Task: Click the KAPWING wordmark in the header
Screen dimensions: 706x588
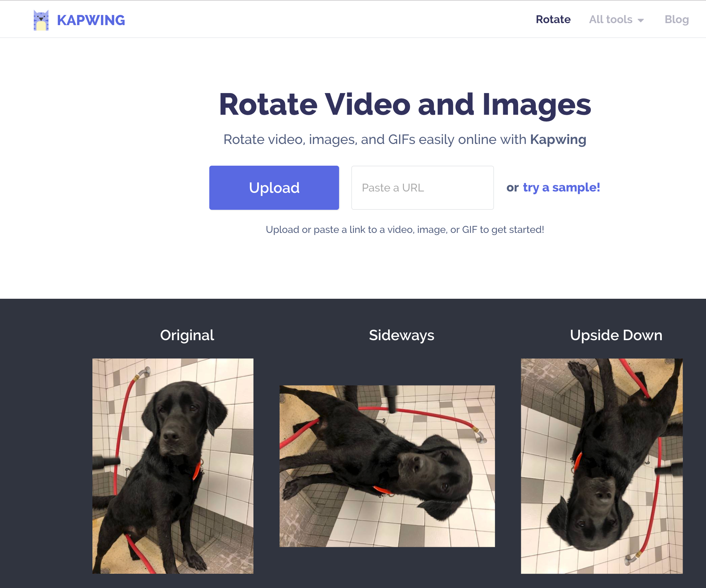Action: tap(91, 20)
